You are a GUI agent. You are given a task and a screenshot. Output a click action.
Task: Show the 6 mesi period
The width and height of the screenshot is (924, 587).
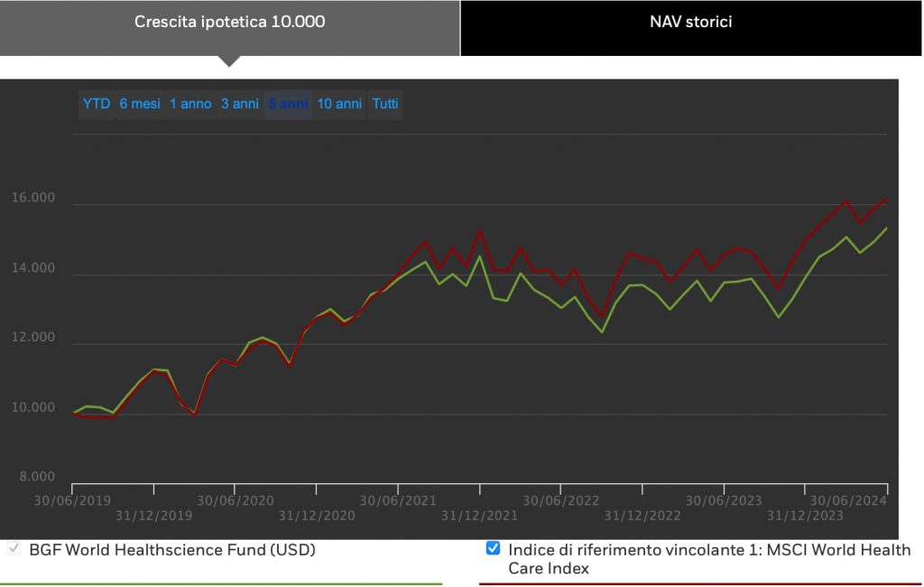coord(140,104)
